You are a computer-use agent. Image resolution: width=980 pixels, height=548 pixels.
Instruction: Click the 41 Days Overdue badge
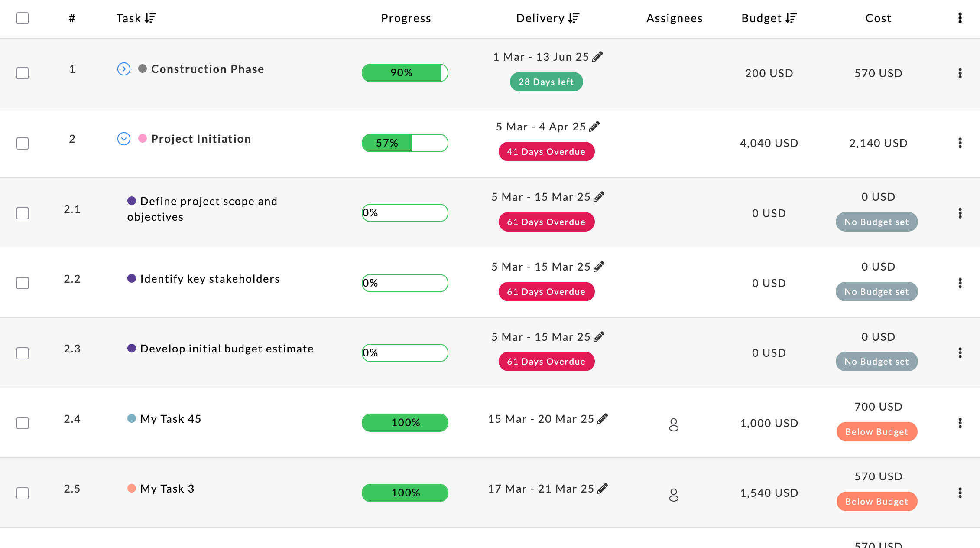pos(546,152)
